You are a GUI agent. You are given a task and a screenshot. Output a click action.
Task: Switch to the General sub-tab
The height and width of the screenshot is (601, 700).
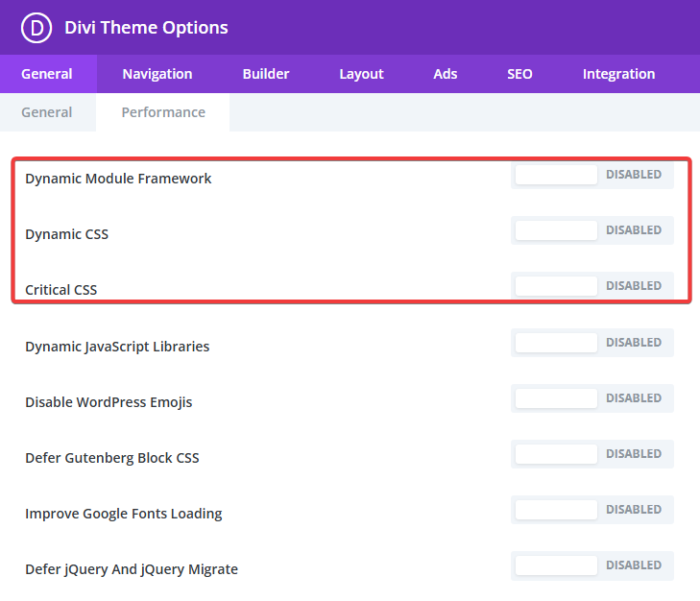click(47, 112)
